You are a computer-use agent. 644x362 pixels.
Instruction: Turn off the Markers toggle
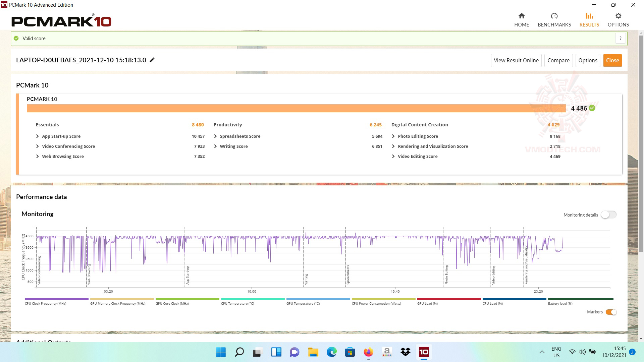click(x=611, y=312)
